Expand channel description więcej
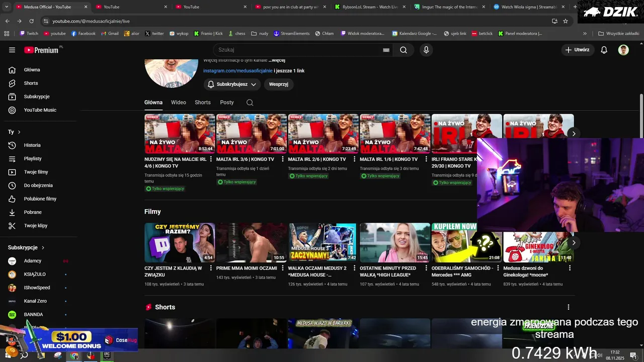Image resolution: width=644 pixels, height=362 pixels. tap(277, 60)
